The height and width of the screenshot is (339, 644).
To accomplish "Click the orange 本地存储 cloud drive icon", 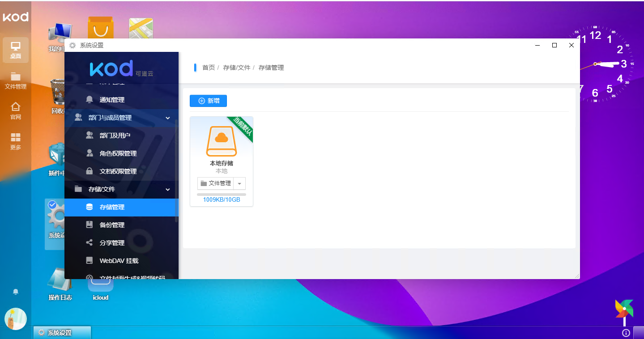I will coord(222,141).
